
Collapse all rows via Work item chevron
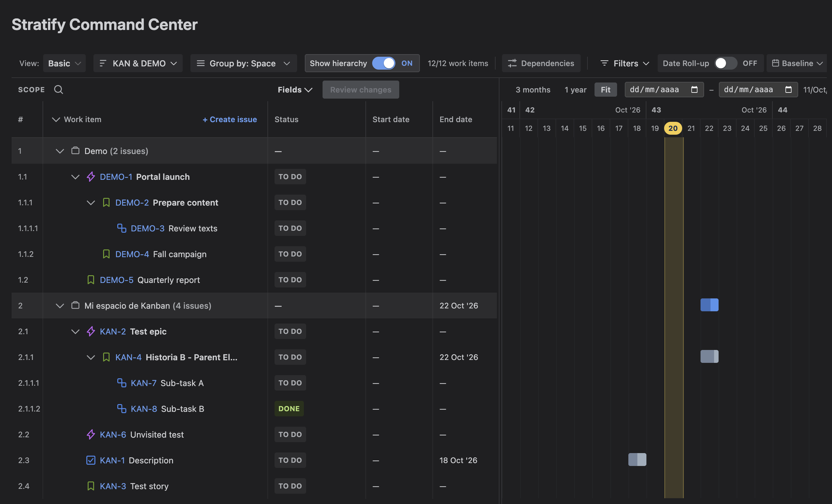click(56, 120)
